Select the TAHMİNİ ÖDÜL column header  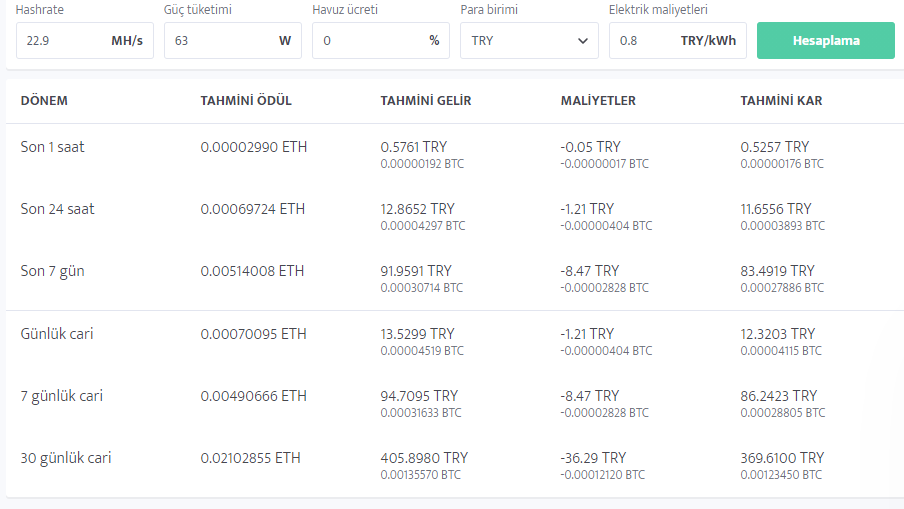pos(246,101)
